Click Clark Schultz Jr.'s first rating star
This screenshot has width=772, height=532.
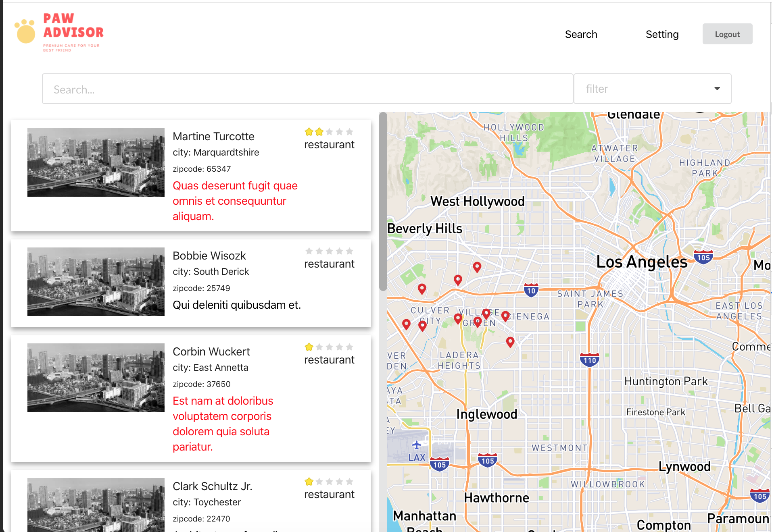click(x=309, y=482)
